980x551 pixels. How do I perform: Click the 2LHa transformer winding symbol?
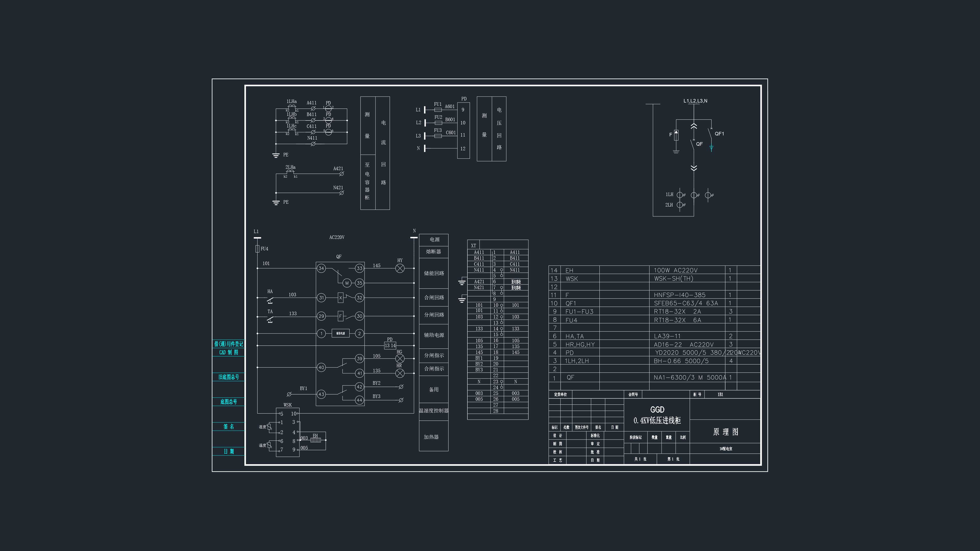click(291, 172)
